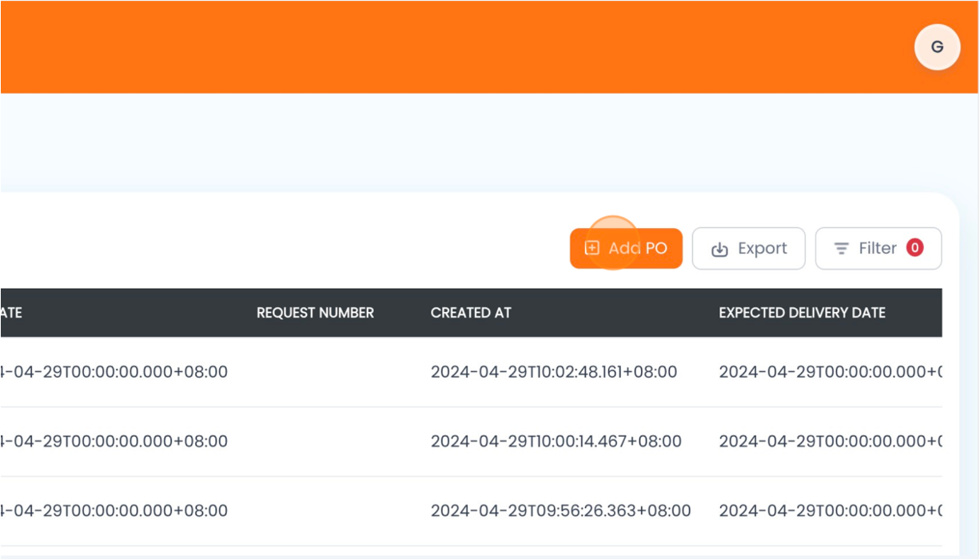Sort by REQUEST NUMBER column header
Image resolution: width=980 pixels, height=560 pixels.
pyautogui.click(x=315, y=313)
